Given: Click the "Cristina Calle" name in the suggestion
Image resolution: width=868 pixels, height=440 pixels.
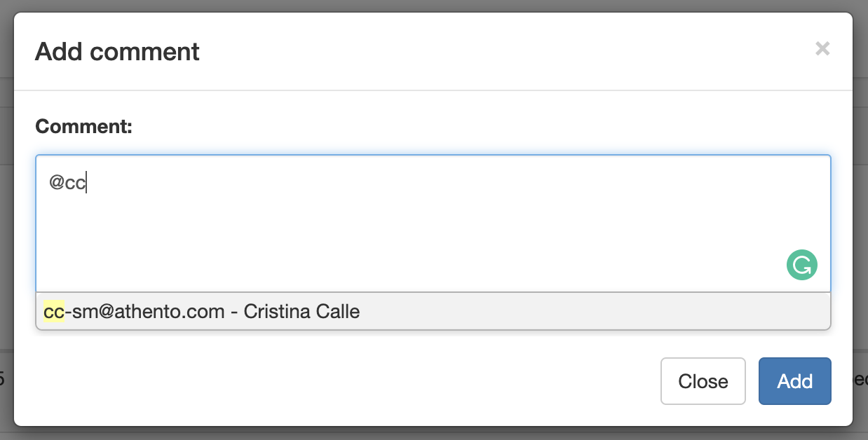Looking at the screenshot, I should click(x=301, y=311).
